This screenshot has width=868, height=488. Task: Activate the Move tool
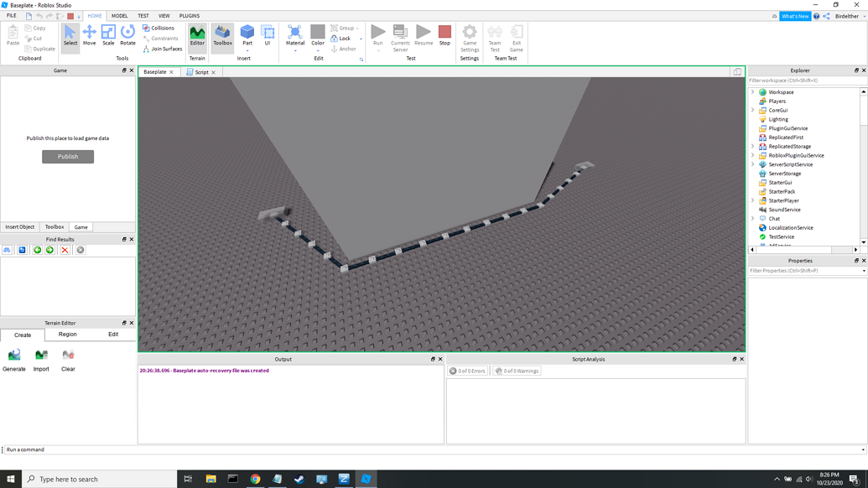click(89, 37)
